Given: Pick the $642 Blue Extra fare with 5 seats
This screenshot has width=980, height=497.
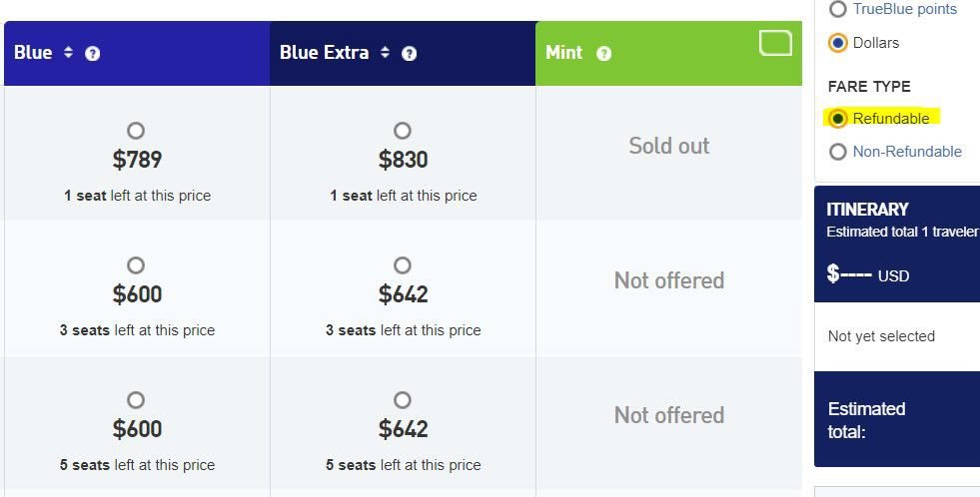Looking at the screenshot, I should point(403,400).
